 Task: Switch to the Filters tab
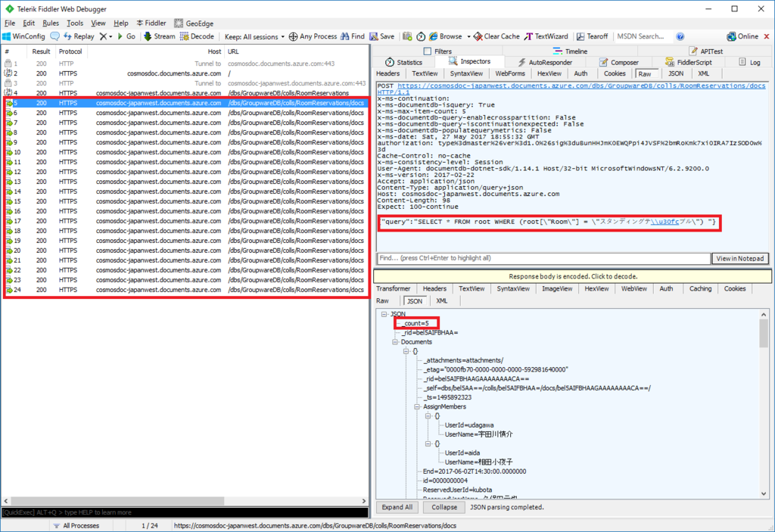click(x=437, y=51)
